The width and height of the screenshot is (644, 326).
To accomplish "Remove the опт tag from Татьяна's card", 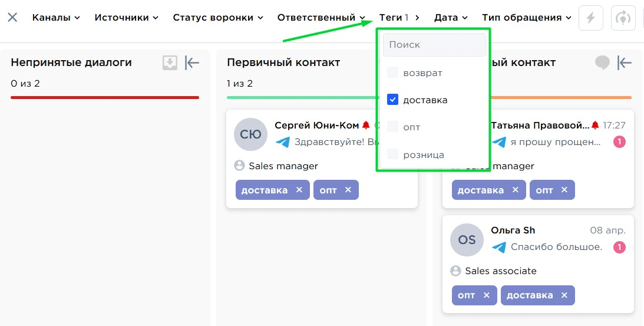I will click(564, 190).
